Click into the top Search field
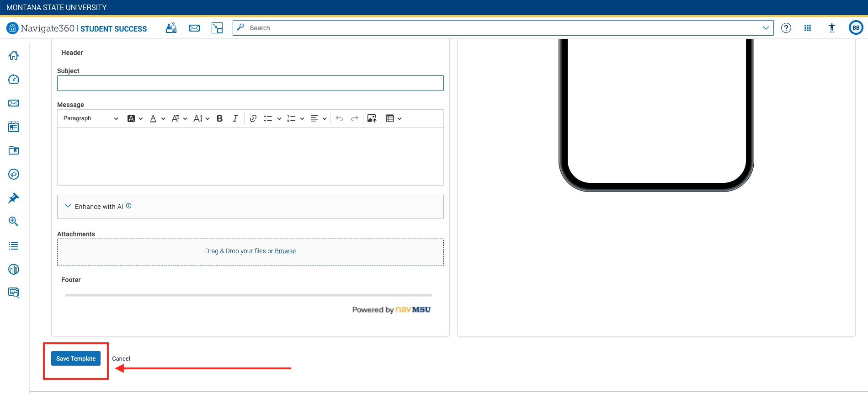The height and width of the screenshot is (394, 868). point(503,28)
